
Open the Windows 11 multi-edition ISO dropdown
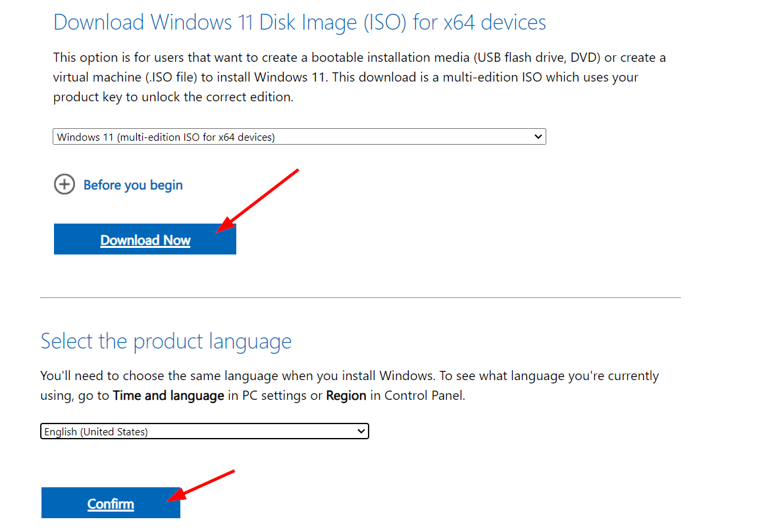[299, 137]
